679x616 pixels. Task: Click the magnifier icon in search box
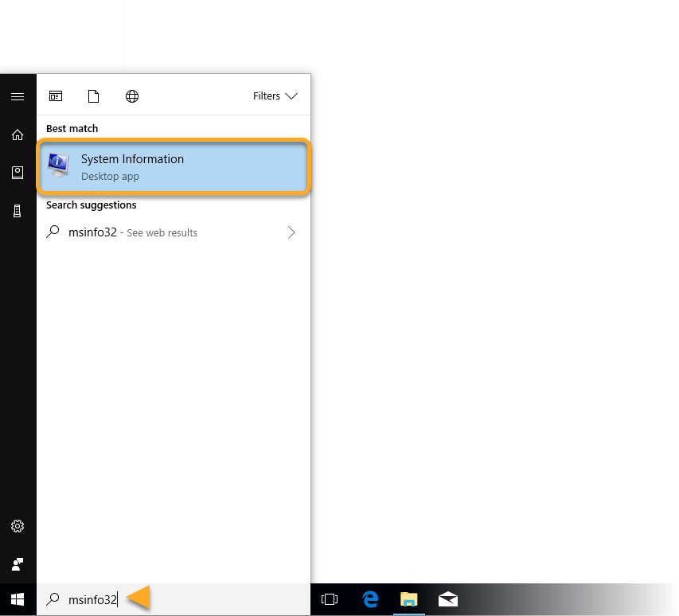[53, 599]
